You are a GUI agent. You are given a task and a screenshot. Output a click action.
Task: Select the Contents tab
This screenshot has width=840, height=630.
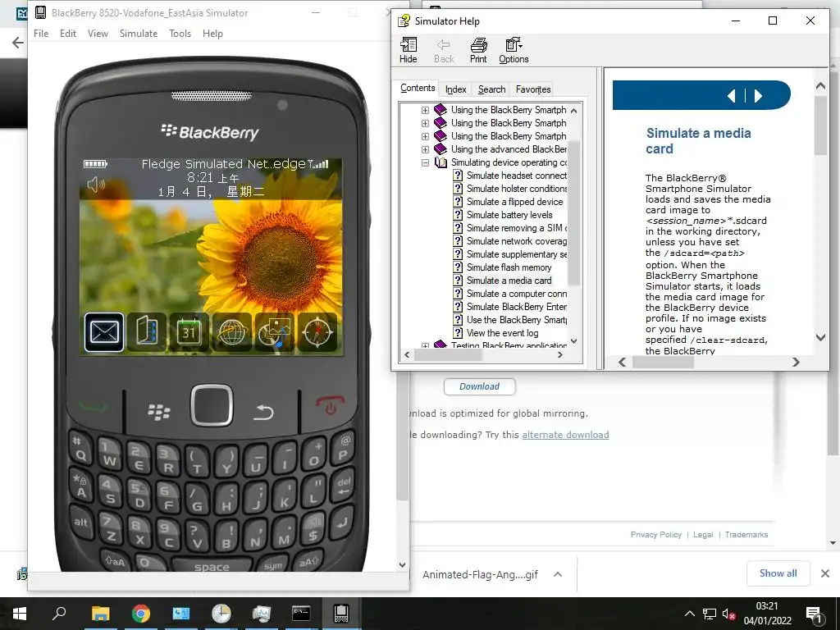click(x=418, y=88)
